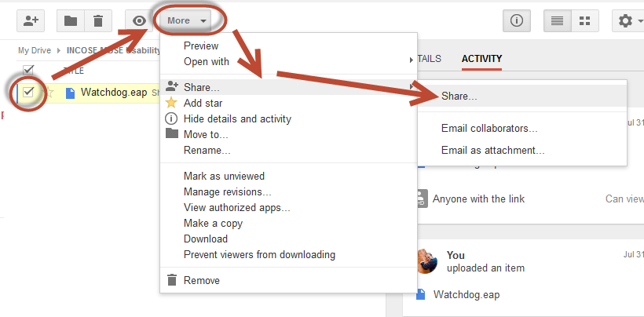Click the add-person share icon in toolbar
The image size is (644, 317).
pyautogui.click(x=31, y=20)
